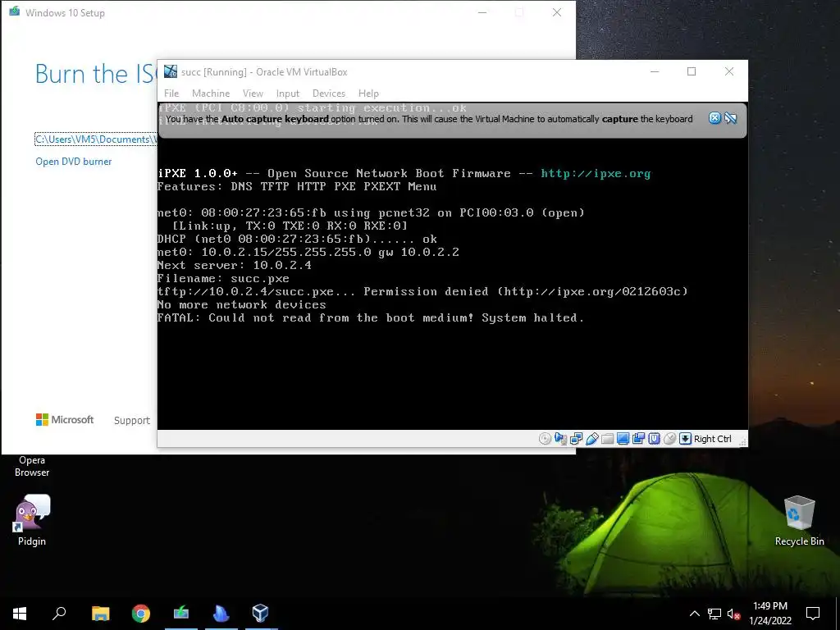
Task: Click the CPU virtualization status icon
Action: [x=654, y=439]
